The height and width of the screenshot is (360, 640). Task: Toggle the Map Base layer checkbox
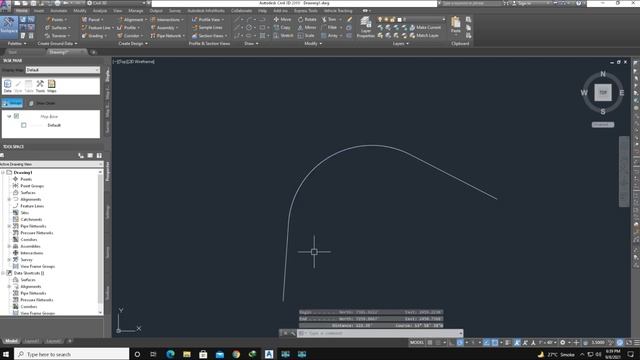click(16, 116)
